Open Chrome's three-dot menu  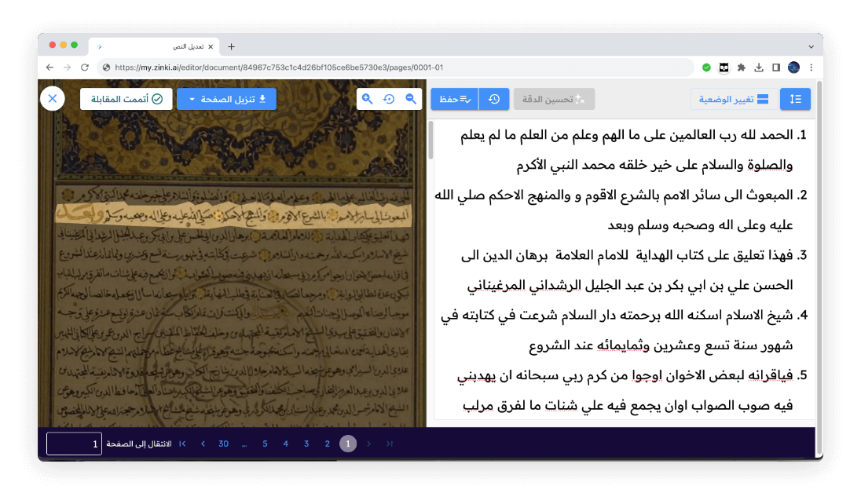(812, 68)
